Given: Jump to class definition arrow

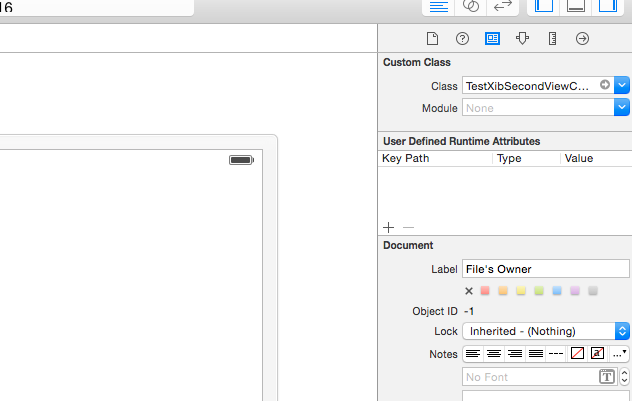Looking at the screenshot, I should tap(605, 85).
